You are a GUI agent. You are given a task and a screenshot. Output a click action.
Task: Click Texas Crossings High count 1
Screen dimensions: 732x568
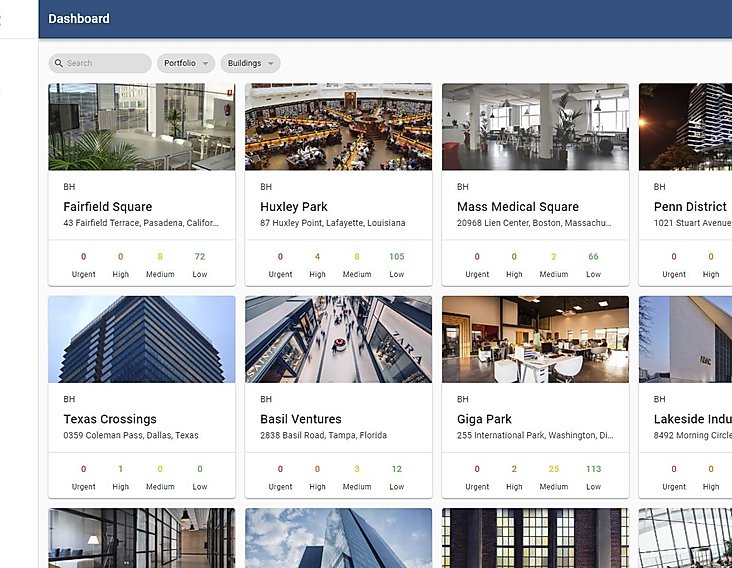coord(120,469)
